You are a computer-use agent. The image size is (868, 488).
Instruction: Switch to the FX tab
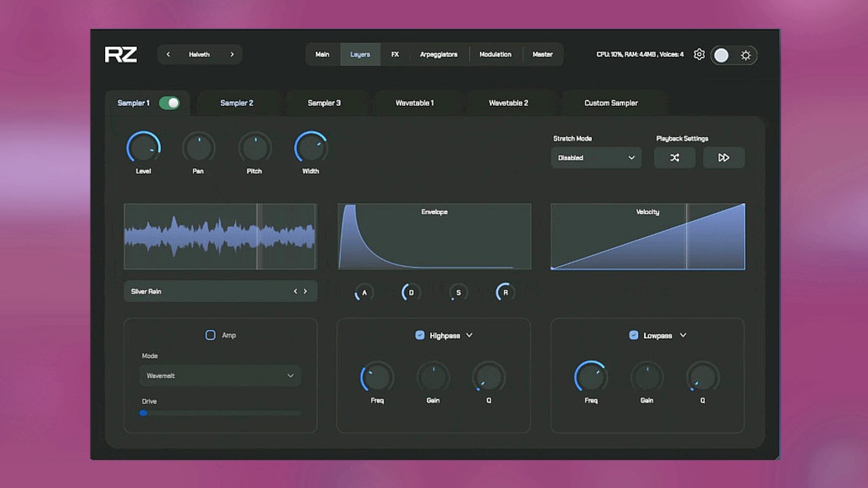click(395, 54)
